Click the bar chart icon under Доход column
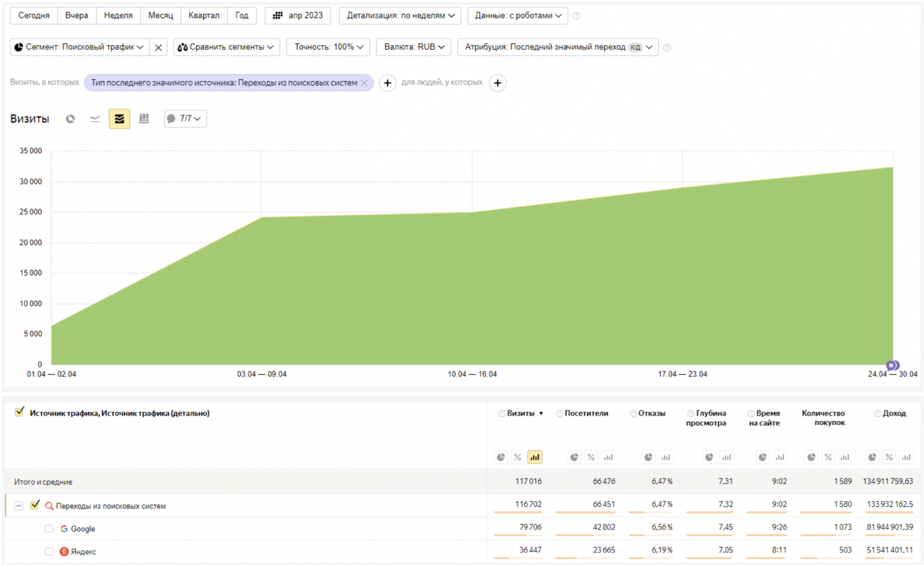This screenshot has height=565, width=924. click(906, 457)
